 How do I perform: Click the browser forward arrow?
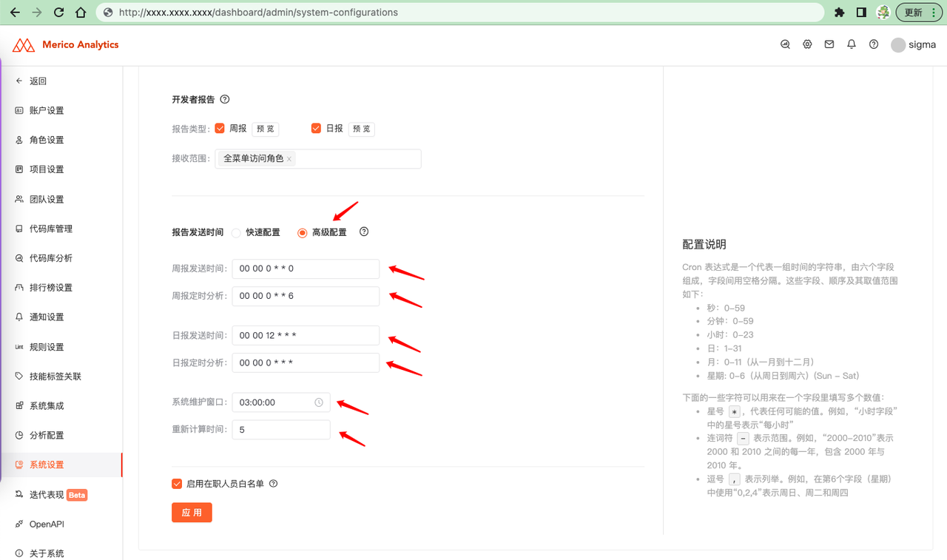tap(37, 13)
